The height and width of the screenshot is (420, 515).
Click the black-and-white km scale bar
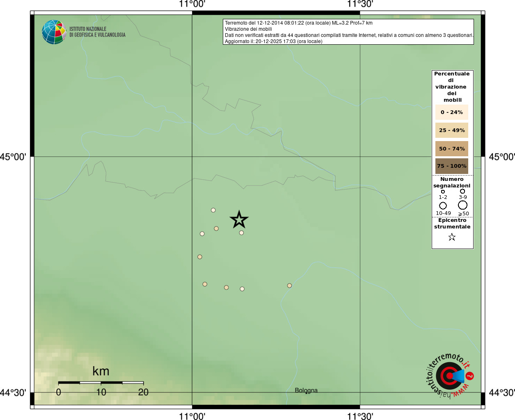click(101, 383)
